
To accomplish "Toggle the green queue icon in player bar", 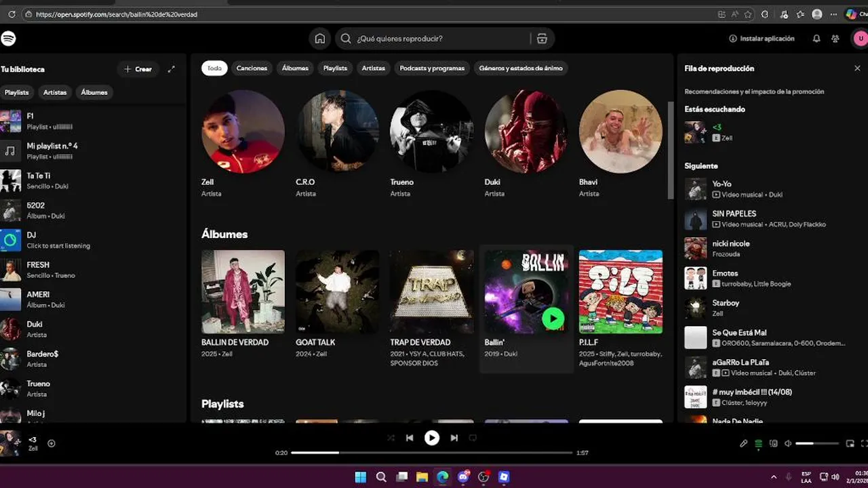I will coord(758,444).
